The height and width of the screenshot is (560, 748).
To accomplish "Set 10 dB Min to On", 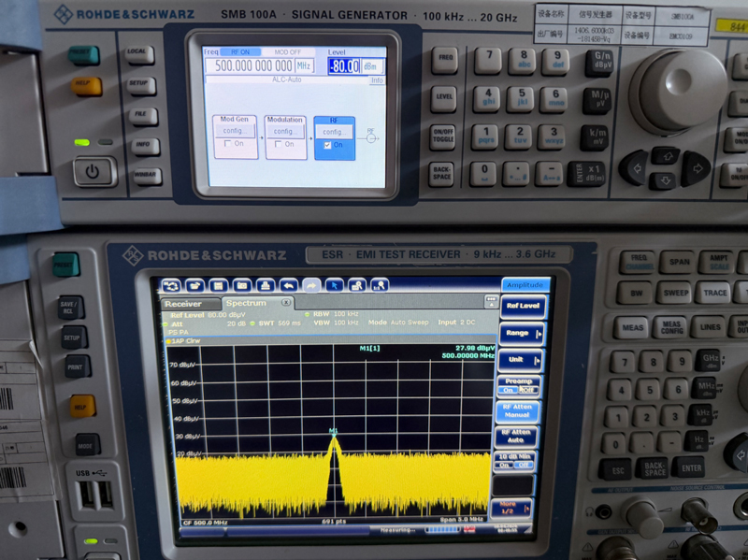I will point(505,465).
